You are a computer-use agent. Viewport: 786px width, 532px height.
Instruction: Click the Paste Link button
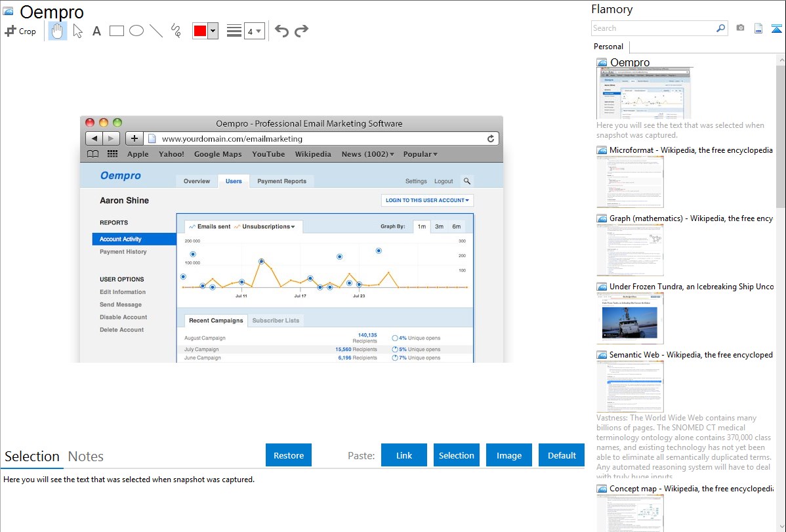tap(404, 455)
